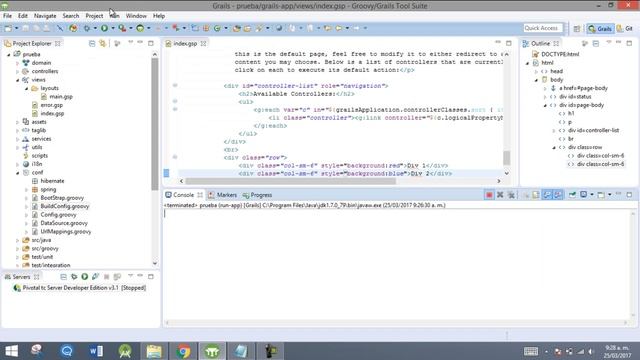Click editor vertical scrollbar thumb
Screen dimensions: 640x360
(507, 158)
